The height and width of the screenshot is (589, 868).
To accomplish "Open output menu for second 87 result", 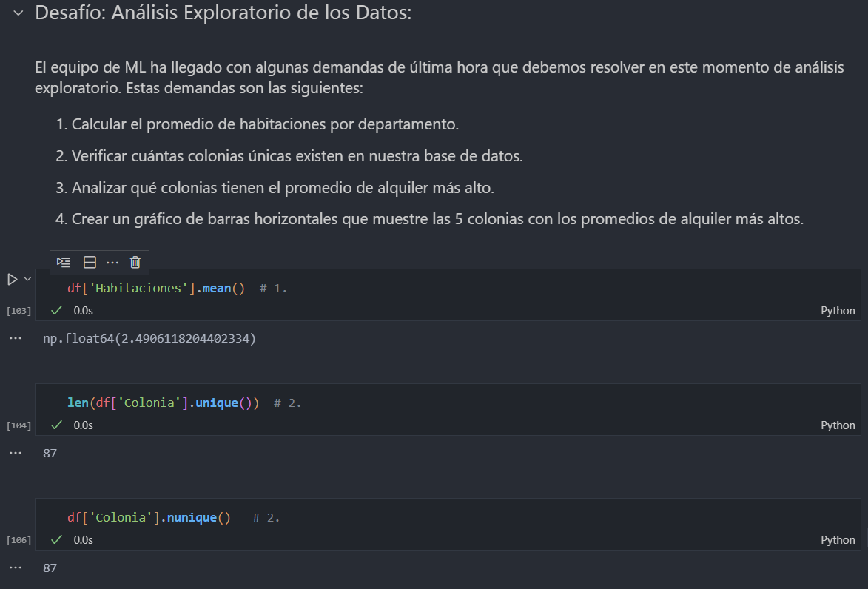I will point(16,568).
